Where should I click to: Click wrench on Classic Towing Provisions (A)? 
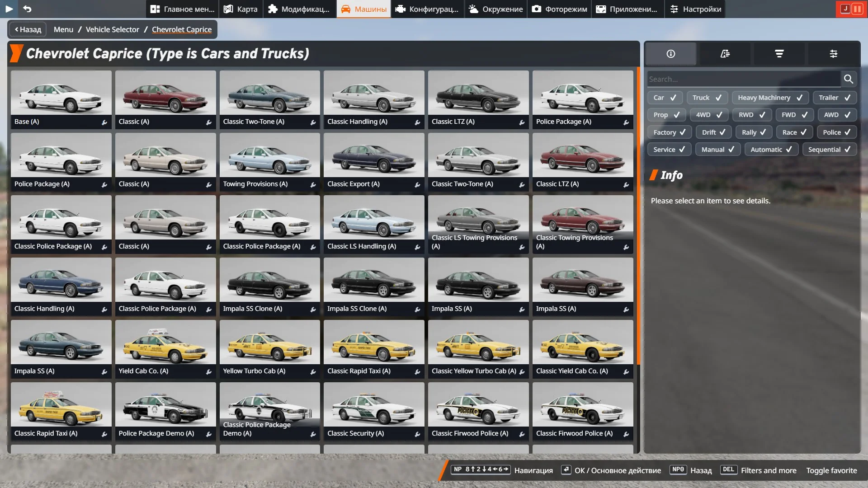coord(626,247)
